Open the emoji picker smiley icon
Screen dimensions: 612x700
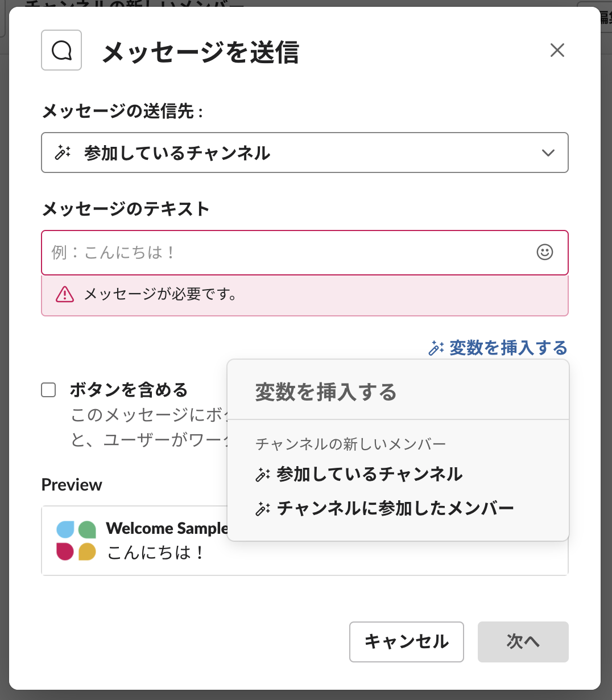pos(545,252)
